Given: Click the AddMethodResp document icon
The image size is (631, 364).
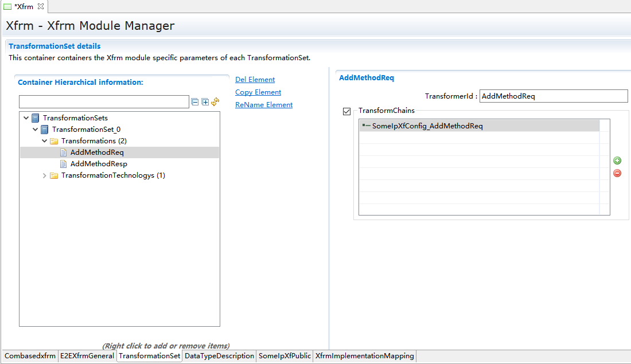Looking at the screenshot, I should click(63, 164).
